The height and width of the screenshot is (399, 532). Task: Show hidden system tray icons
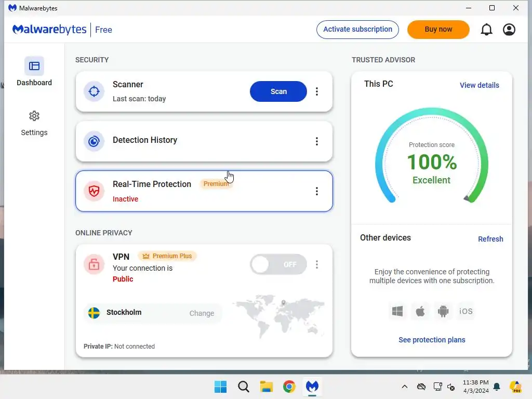click(404, 387)
